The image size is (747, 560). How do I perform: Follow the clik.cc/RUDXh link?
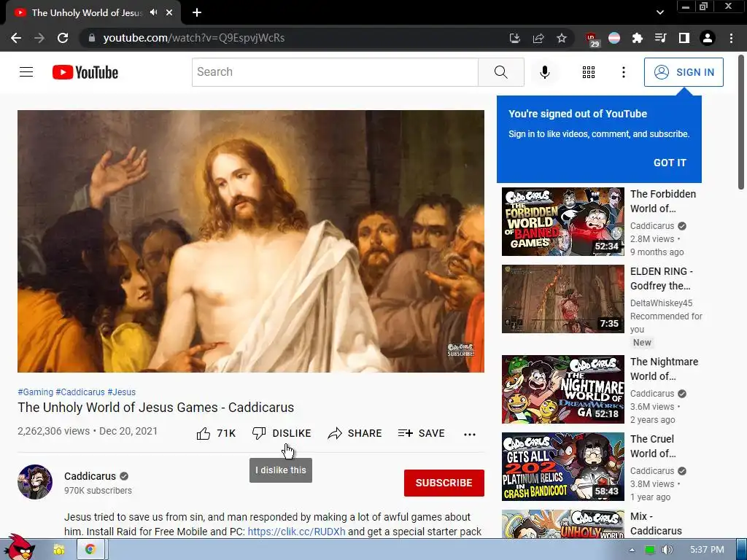pyautogui.click(x=296, y=532)
